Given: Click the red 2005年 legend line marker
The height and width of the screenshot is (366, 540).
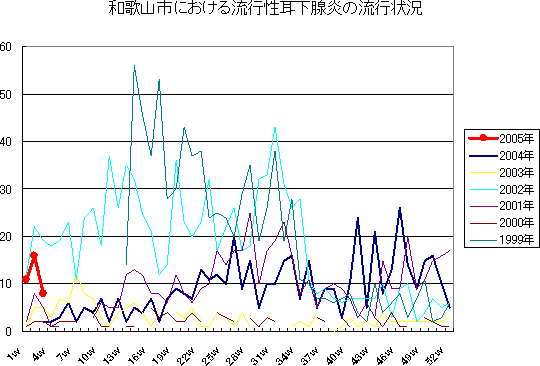Looking at the screenshot, I should point(483,138).
